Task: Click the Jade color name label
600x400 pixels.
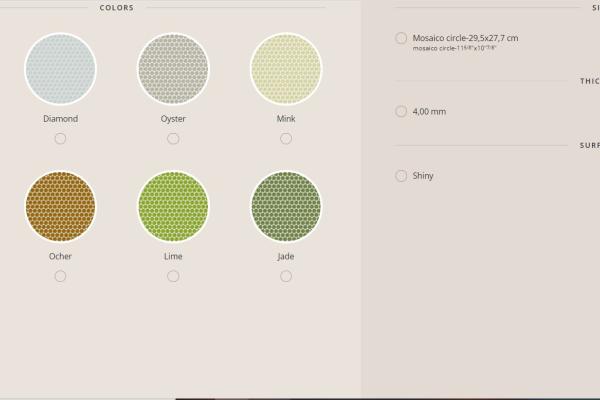Action: 285,256
